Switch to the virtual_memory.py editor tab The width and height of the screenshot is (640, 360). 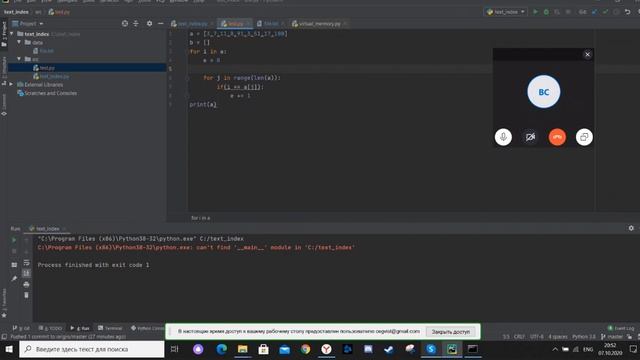tap(319, 24)
